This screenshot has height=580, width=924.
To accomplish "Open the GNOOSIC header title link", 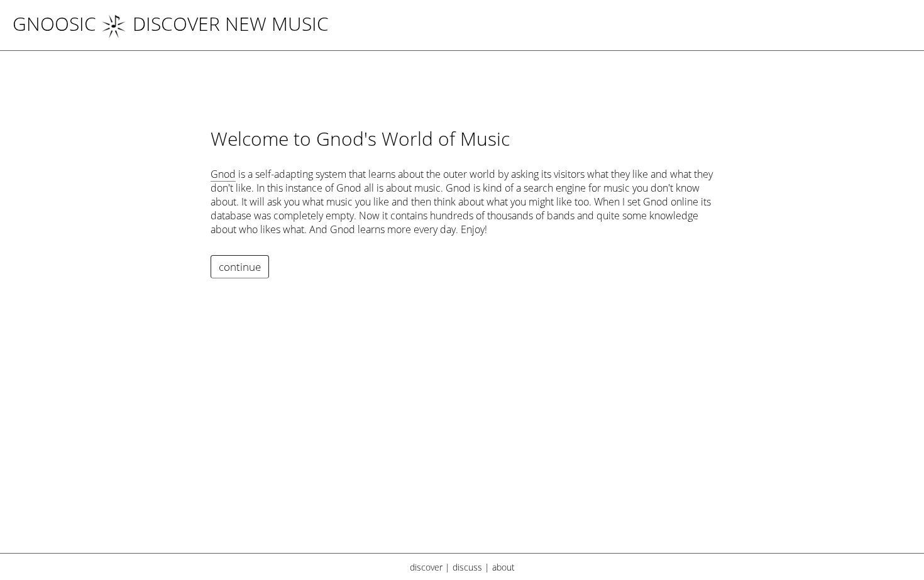I will (54, 24).
